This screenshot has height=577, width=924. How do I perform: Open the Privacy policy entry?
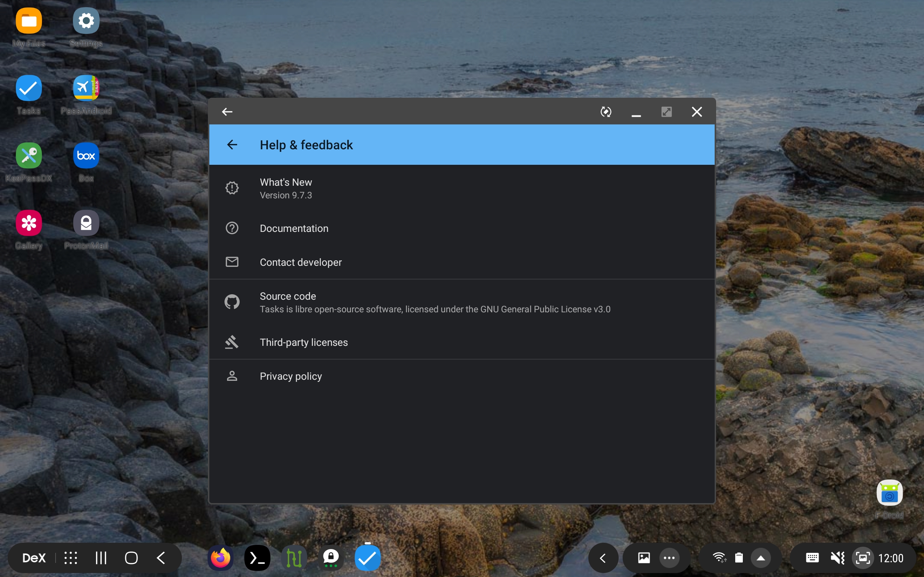click(x=291, y=376)
